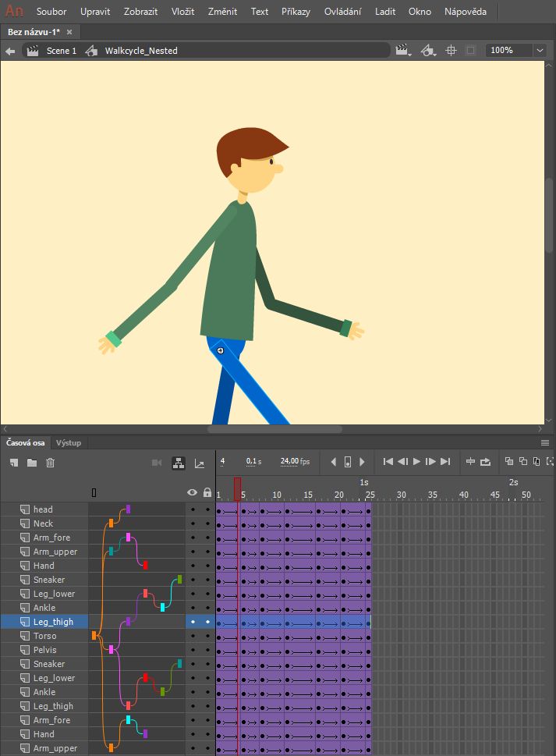Delete layer using the trash icon

(50, 463)
